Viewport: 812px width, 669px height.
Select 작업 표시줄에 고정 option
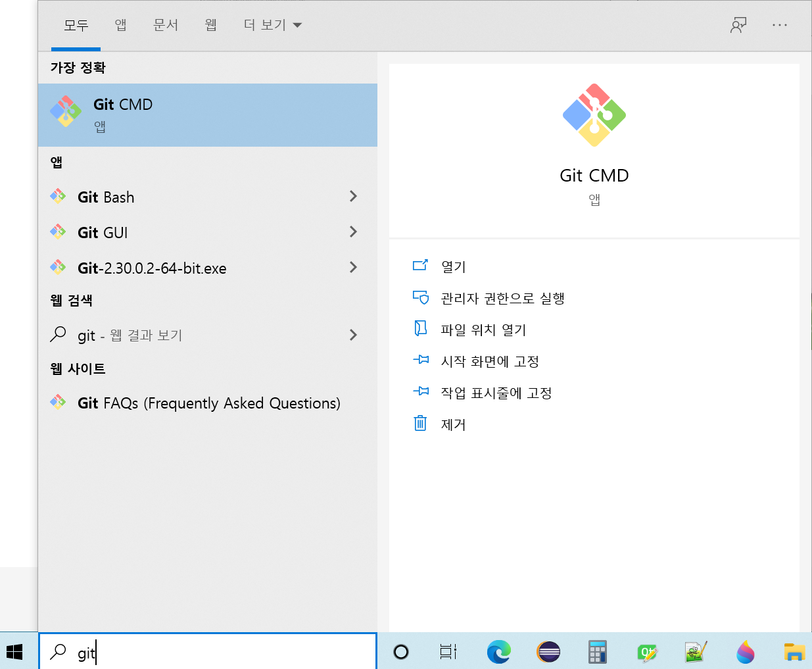pos(496,393)
